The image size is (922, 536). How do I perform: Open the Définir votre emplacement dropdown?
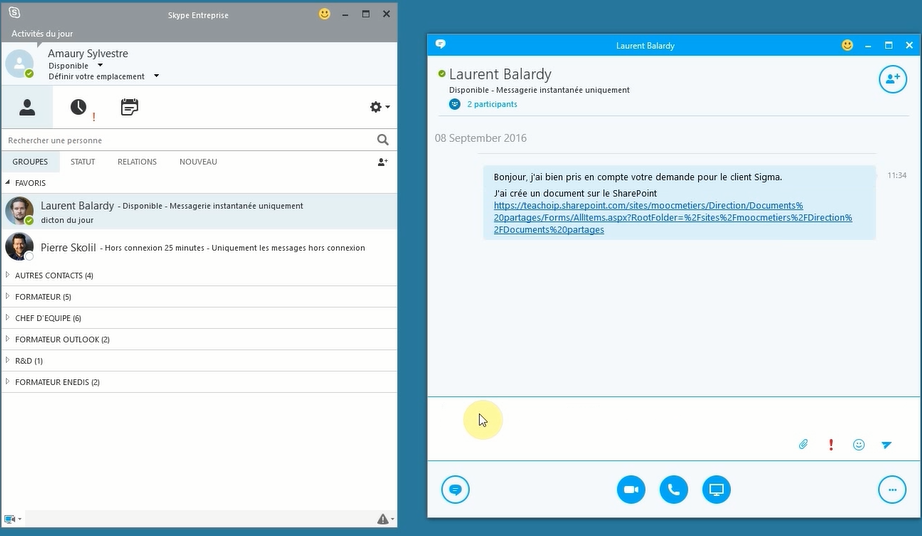tap(156, 76)
